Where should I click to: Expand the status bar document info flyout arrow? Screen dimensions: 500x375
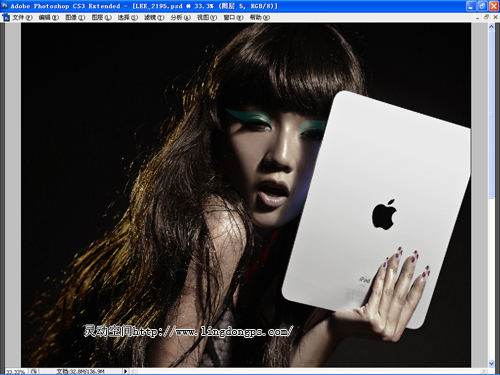pyautogui.click(x=125, y=371)
